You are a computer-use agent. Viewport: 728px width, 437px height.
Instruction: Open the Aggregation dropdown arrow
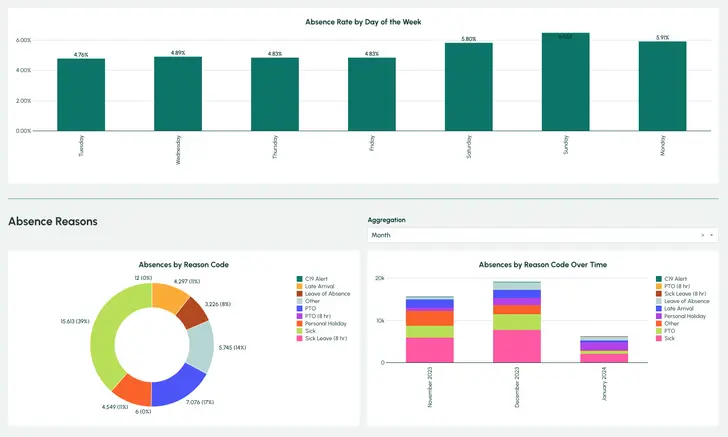click(711, 235)
